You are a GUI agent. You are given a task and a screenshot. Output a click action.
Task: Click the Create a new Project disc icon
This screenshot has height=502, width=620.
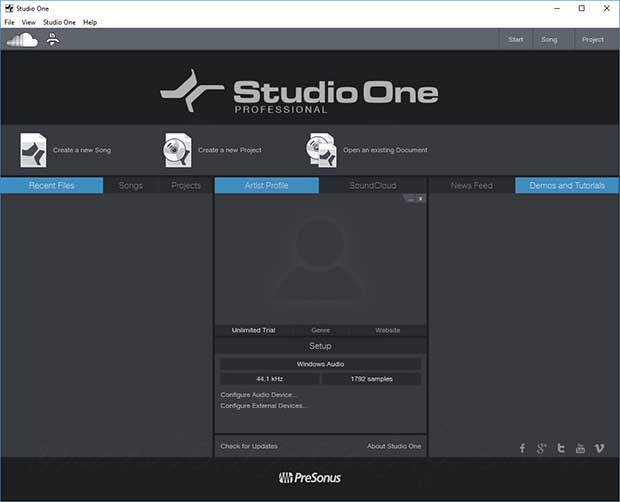pos(178,150)
